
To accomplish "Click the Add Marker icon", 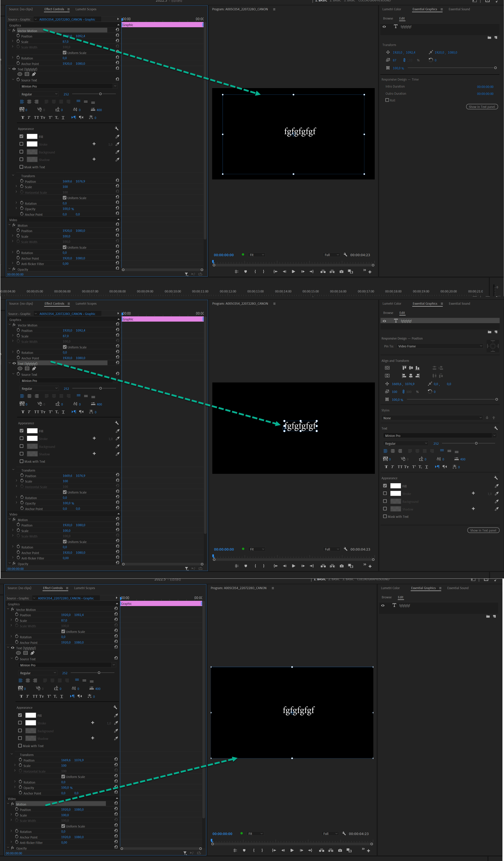I will point(245,271).
